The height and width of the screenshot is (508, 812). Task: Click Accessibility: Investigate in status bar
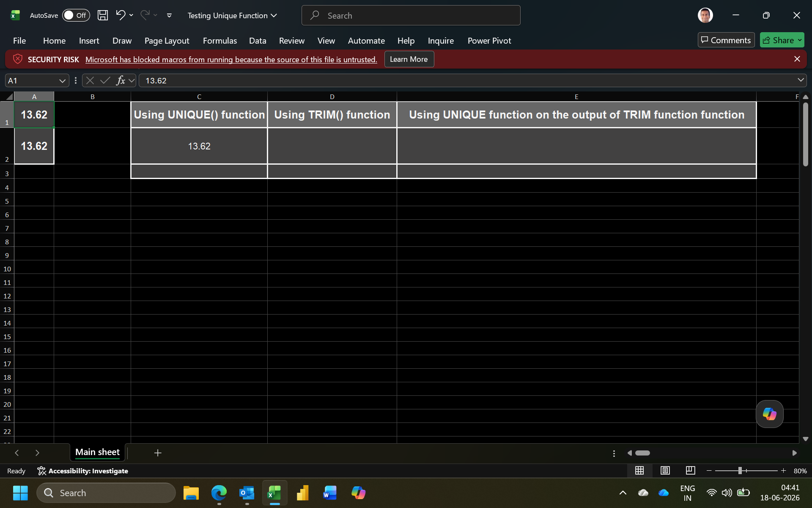[83, 471]
